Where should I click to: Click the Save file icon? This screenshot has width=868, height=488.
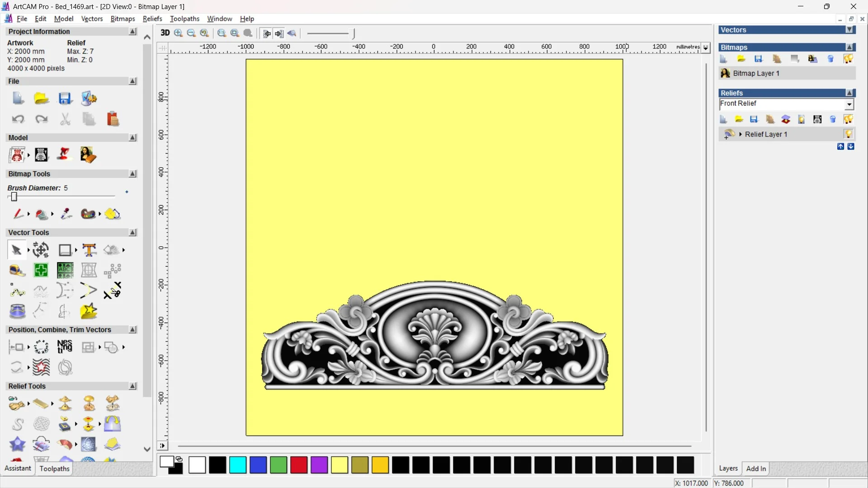pyautogui.click(x=65, y=99)
